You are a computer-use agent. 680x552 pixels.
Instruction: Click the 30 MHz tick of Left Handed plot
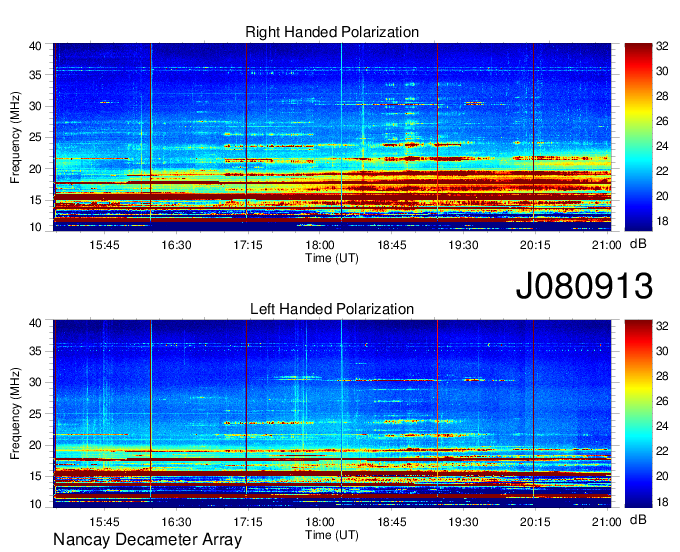(35, 382)
